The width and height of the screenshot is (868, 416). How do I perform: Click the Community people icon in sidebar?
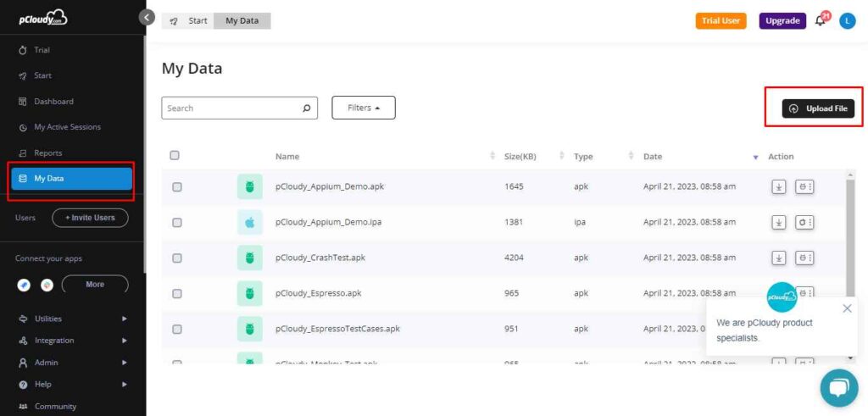[23, 406]
